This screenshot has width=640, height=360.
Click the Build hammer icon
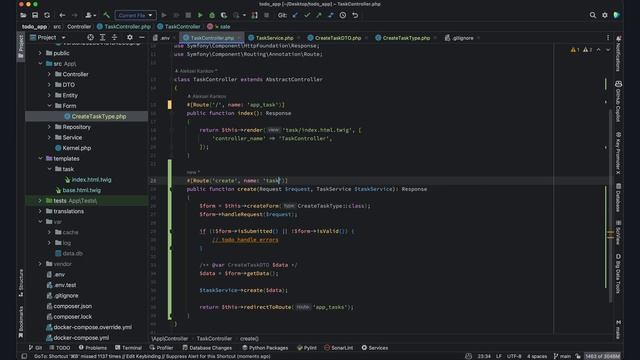[x=107, y=15]
